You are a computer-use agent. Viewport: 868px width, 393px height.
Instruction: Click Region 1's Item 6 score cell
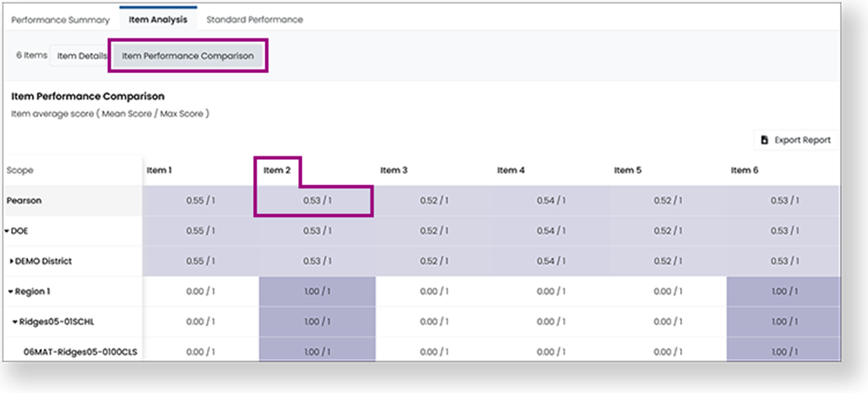pos(784,291)
